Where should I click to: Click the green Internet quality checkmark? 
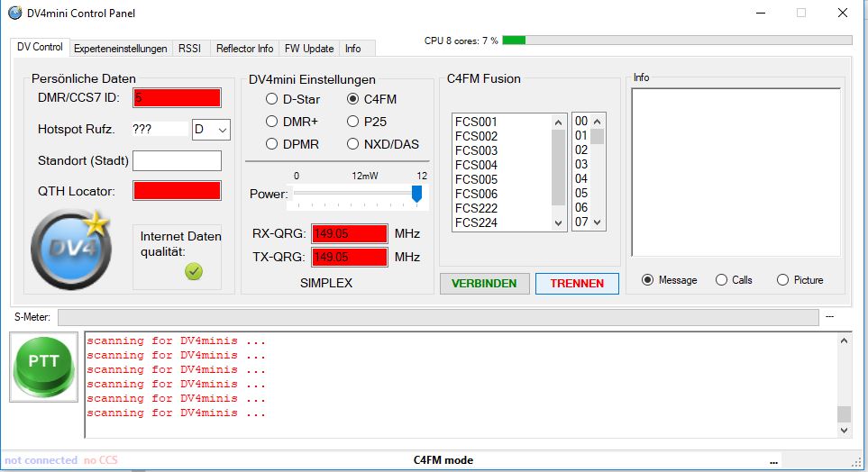194,271
